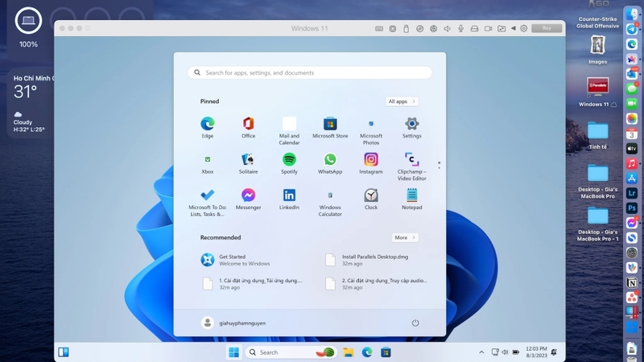Viewport: 644px width, 362px height.
Task: Collapse Parallels toolbar icons with arrow
Action: (x=513, y=28)
